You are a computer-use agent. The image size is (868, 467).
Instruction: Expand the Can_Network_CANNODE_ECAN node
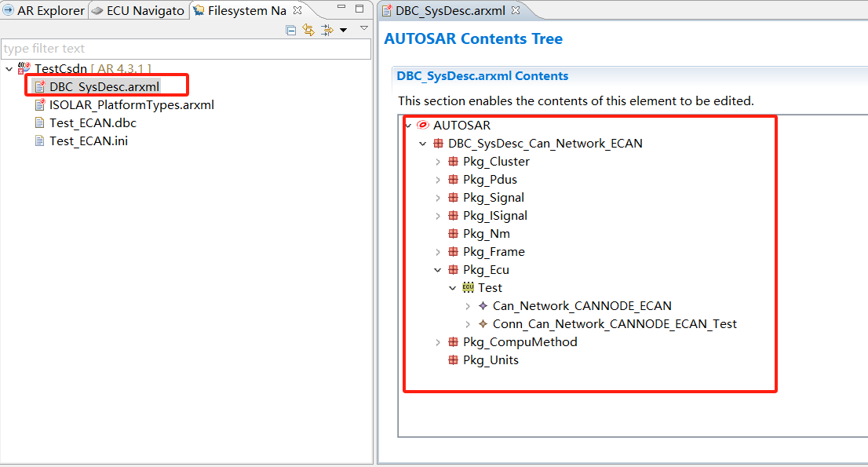tap(468, 306)
